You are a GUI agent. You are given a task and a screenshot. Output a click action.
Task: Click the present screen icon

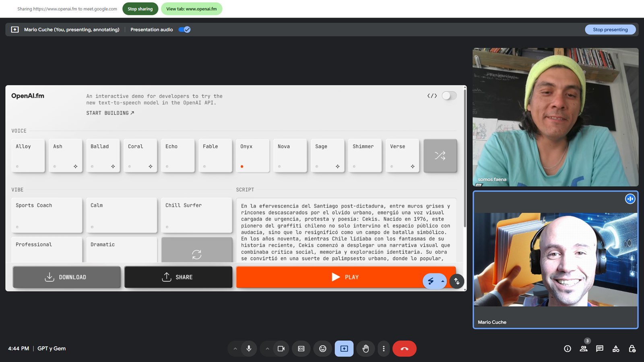click(x=344, y=349)
